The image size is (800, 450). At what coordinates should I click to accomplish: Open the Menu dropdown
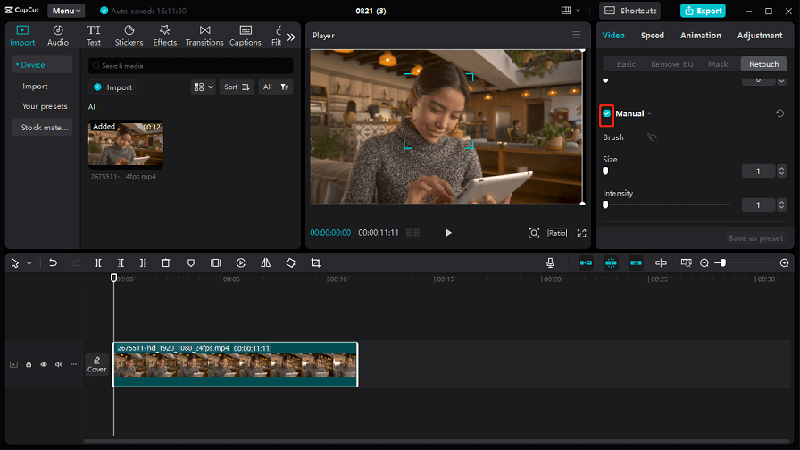click(x=67, y=10)
